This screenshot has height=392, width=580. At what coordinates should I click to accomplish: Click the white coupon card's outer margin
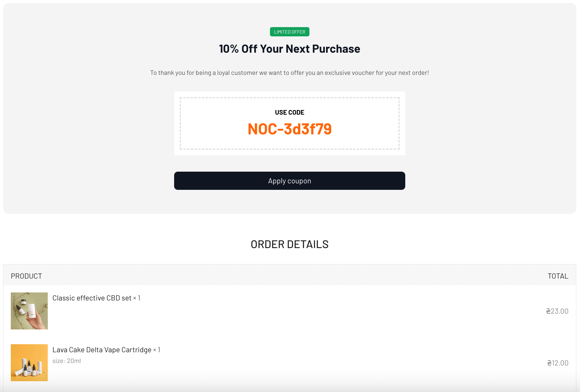(x=177, y=123)
